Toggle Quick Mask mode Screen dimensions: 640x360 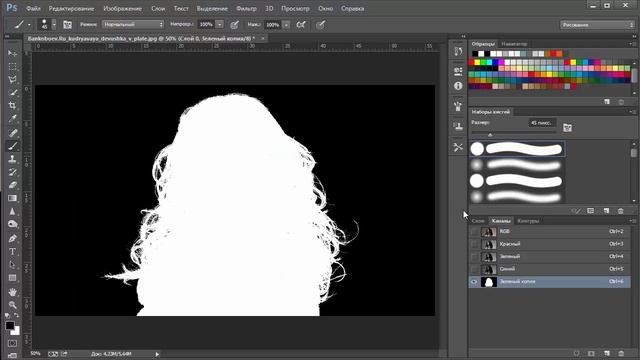click(x=12, y=343)
